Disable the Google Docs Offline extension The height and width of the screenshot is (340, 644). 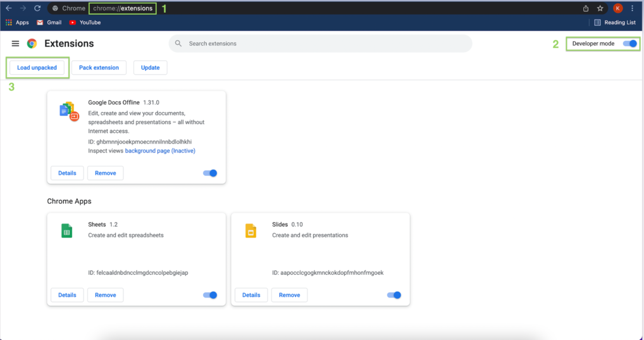(x=209, y=173)
